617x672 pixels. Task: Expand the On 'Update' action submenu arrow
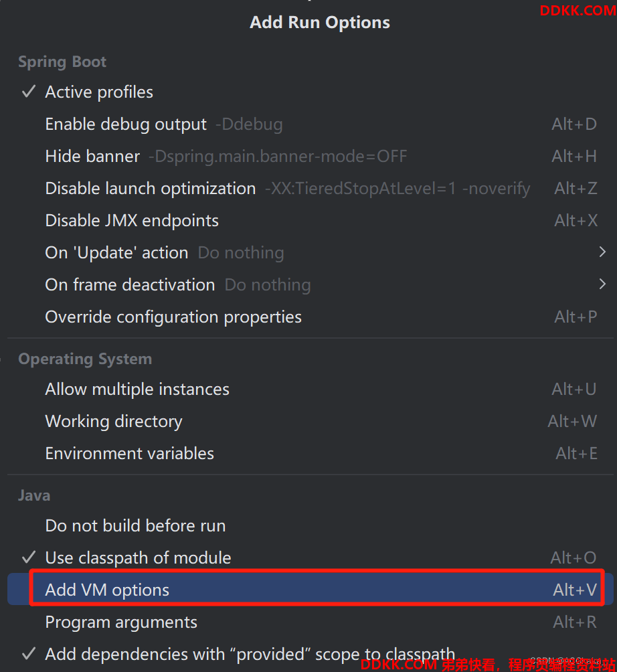pyautogui.click(x=602, y=252)
